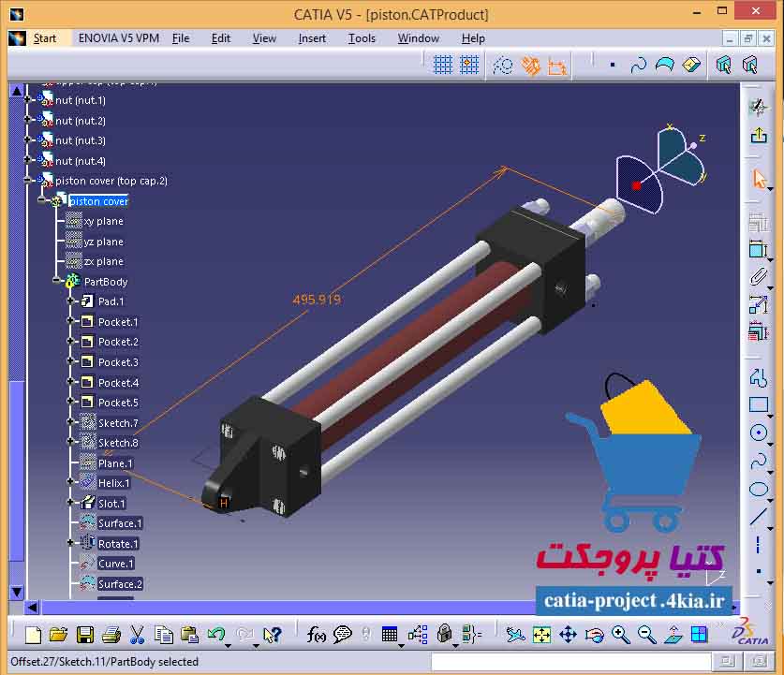Screen dimensions: 784x675
Task: Select the Axis sketch tool
Action: 758,545
